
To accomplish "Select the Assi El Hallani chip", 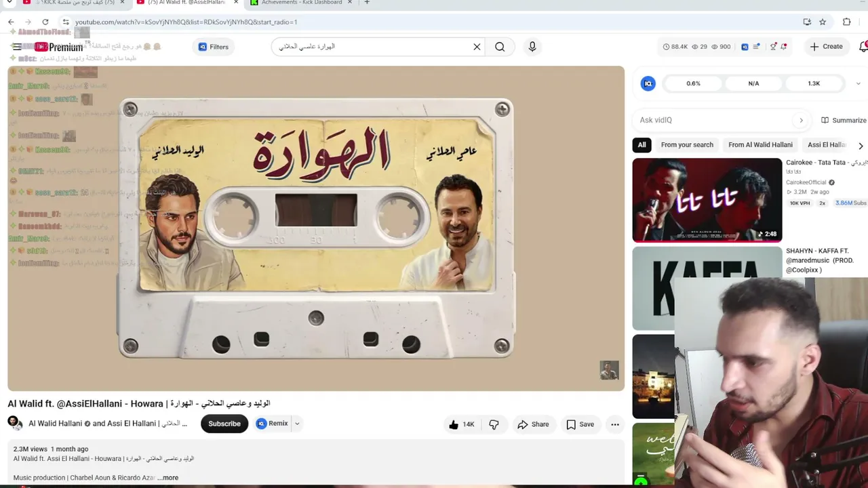I will click(x=827, y=145).
